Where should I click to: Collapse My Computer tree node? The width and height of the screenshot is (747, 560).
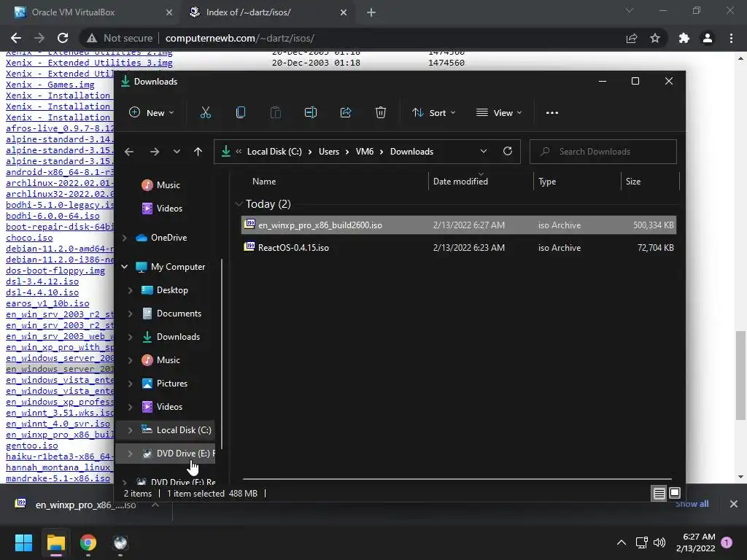point(124,267)
